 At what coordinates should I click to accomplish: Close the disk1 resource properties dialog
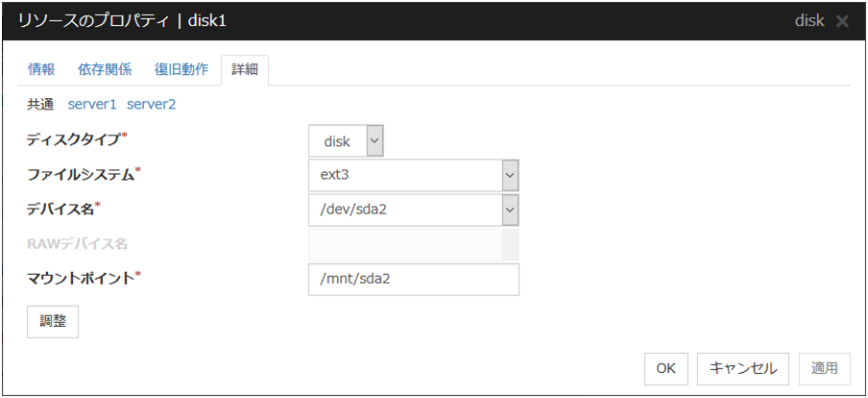tap(842, 21)
